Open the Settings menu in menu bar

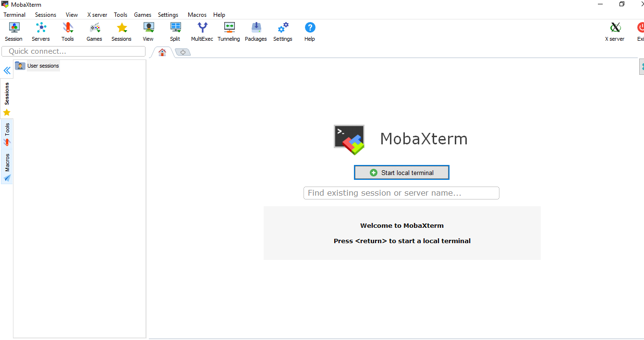click(168, 15)
